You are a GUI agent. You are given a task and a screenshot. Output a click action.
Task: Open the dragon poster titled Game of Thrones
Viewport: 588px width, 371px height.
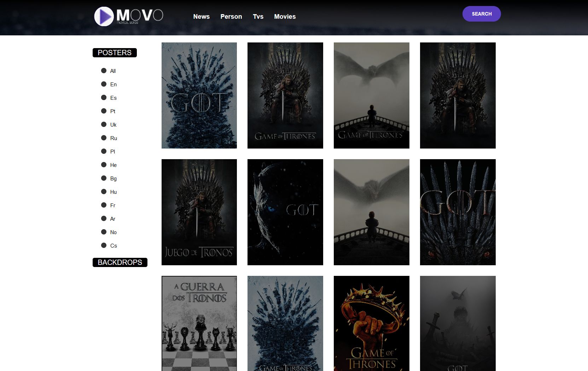pyautogui.click(x=372, y=95)
